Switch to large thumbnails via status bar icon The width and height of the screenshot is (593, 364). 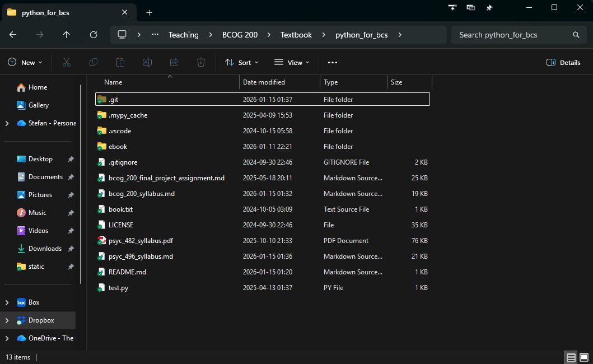click(583, 357)
